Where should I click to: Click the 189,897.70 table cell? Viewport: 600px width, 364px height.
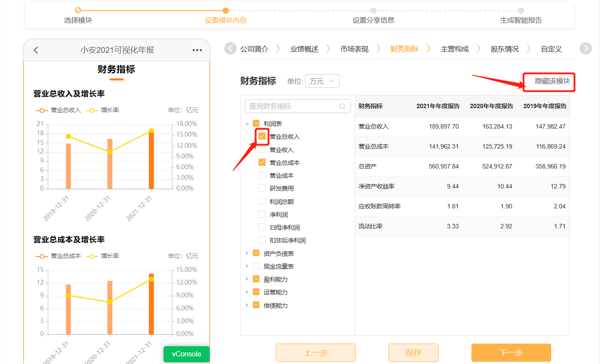pyautogui.click(x=444, y=126)
